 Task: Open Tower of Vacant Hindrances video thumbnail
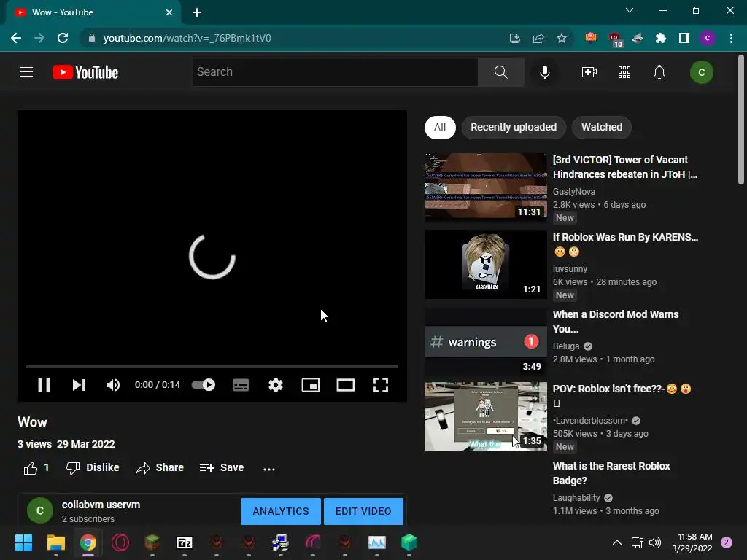click(485, 187)
